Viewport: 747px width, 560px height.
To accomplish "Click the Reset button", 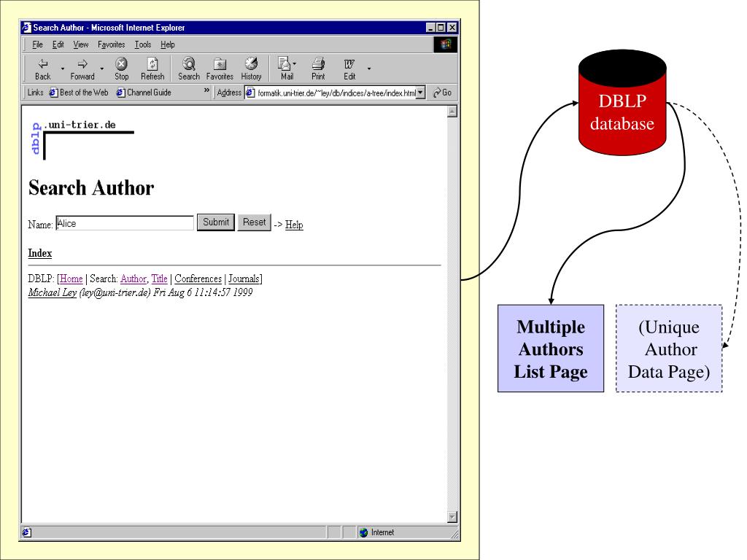I will tap(255, 222).
